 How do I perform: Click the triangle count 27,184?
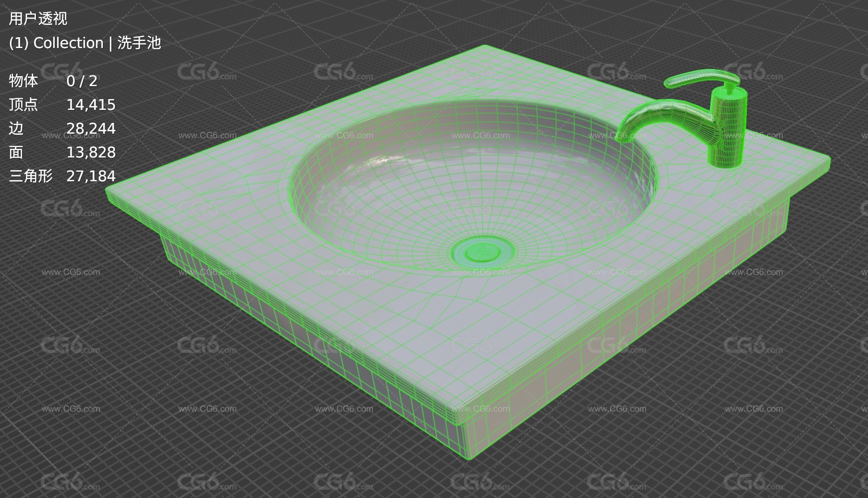pos(91,176)
